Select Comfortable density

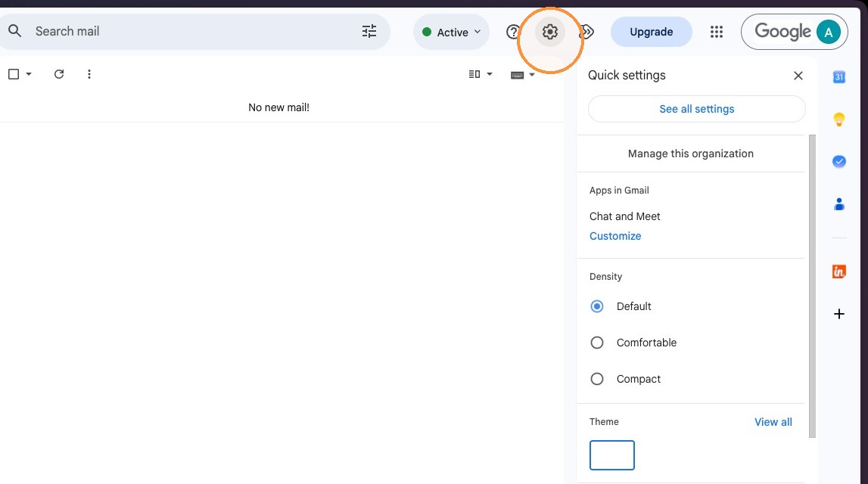click(x=597, y=343)
